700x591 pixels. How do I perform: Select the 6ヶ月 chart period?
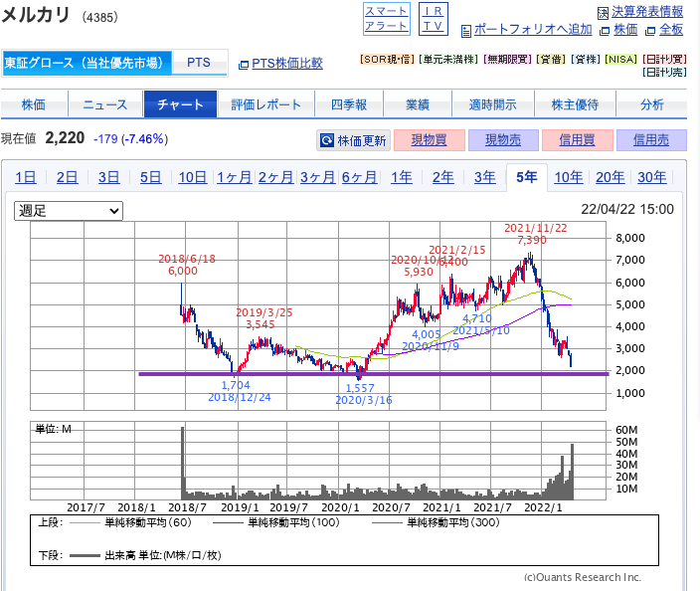point(359,177)
